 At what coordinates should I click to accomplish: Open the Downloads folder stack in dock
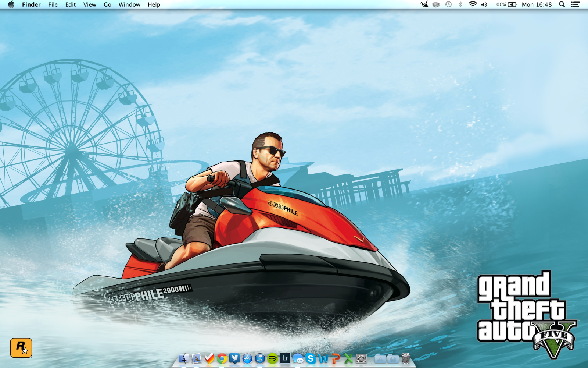click(393, 358)
